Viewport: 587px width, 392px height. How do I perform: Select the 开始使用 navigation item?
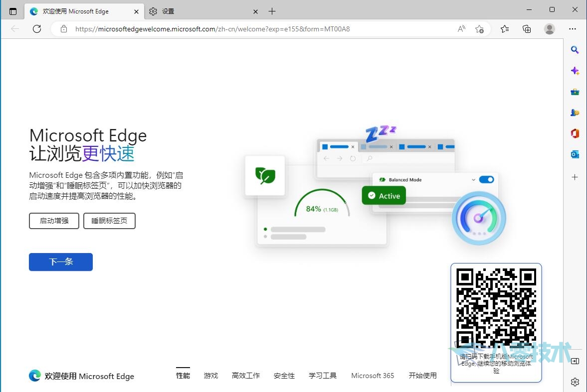pyautogui.click(x=422, y=375)
